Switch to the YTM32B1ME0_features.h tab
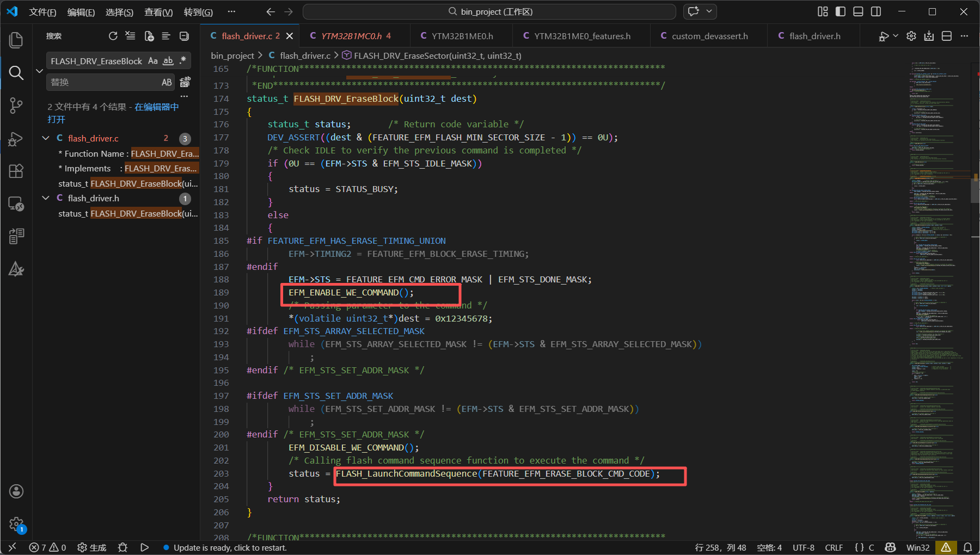980x555 pixels. [x=581, y=36]
